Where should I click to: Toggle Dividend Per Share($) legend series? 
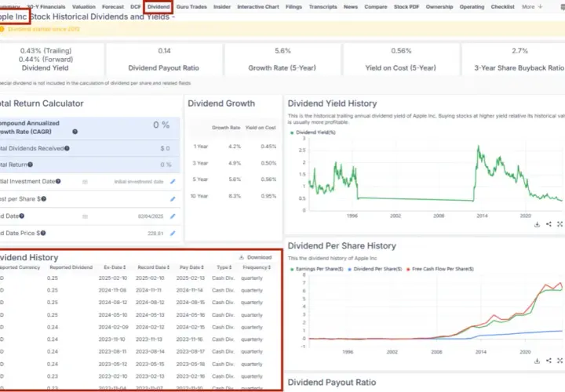coord(375,269)
